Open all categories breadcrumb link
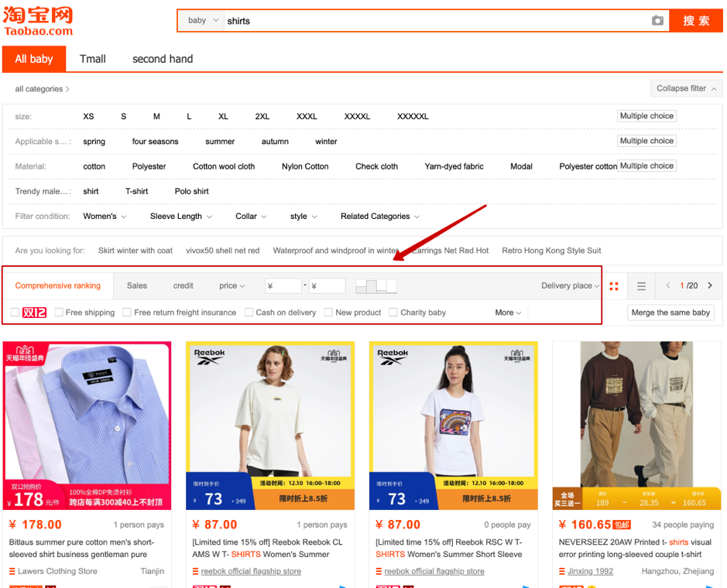Image resolution: width=727 pixels, height=588 pixels. pyautogui.click(x=42, y=89)
